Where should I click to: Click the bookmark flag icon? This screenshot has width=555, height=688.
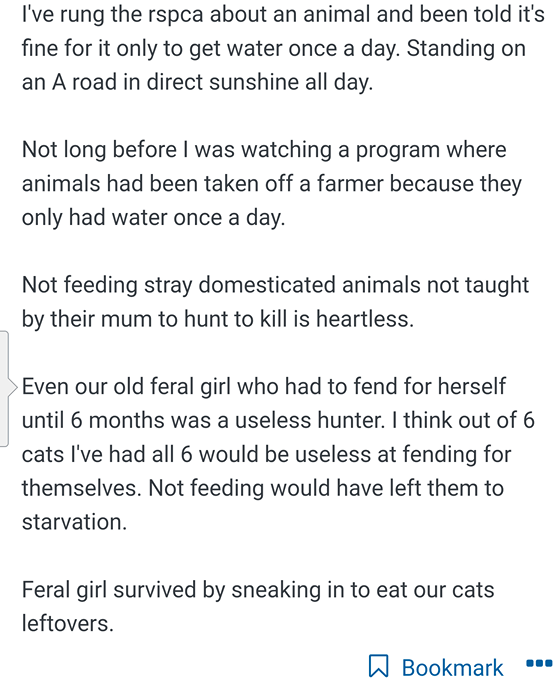(x=378, y=666)
